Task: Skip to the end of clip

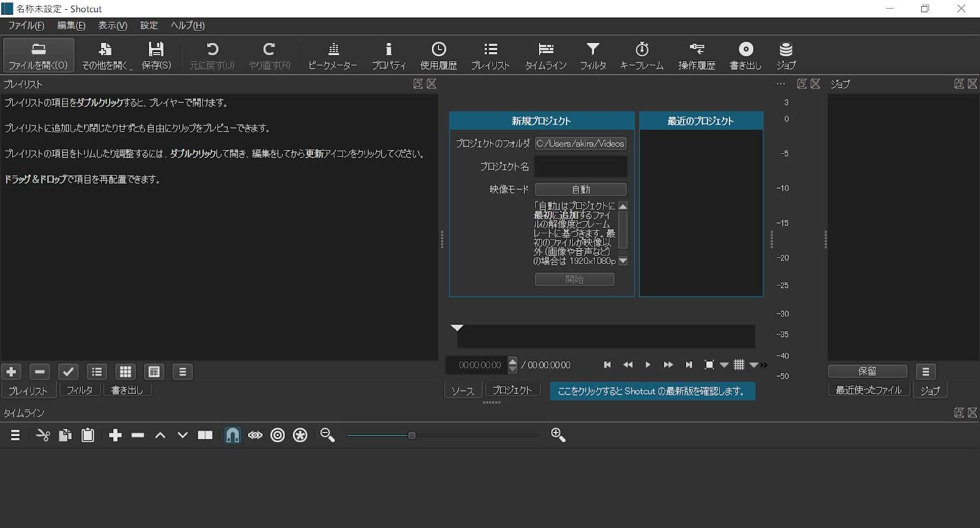Action: [x=689, y=365]
